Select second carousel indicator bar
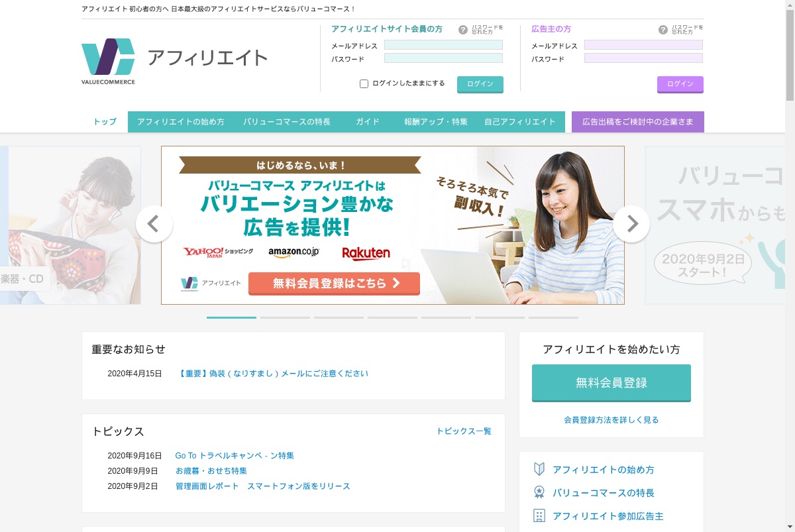Viewport: 795px width, 532px height. pyautogui.click(x=285, y=317)
